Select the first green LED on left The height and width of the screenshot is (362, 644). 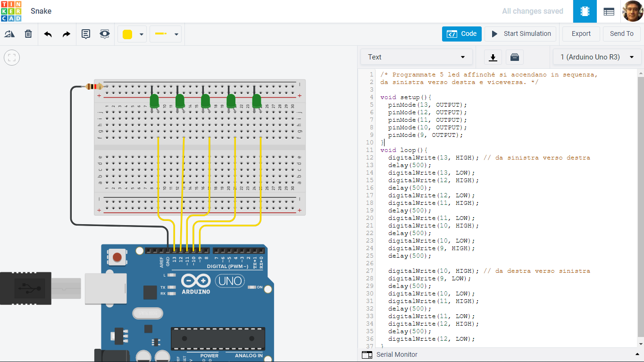[x=154, y=101]
